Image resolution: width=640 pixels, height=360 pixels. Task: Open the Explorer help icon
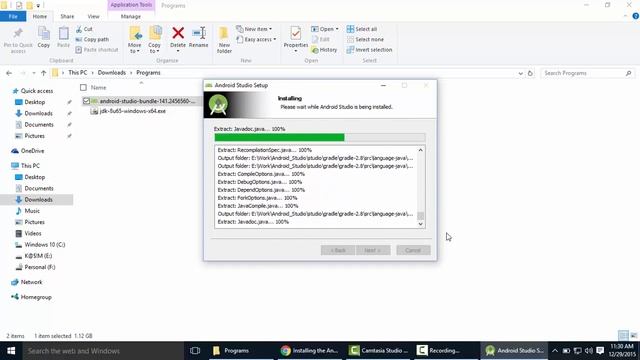636,16
